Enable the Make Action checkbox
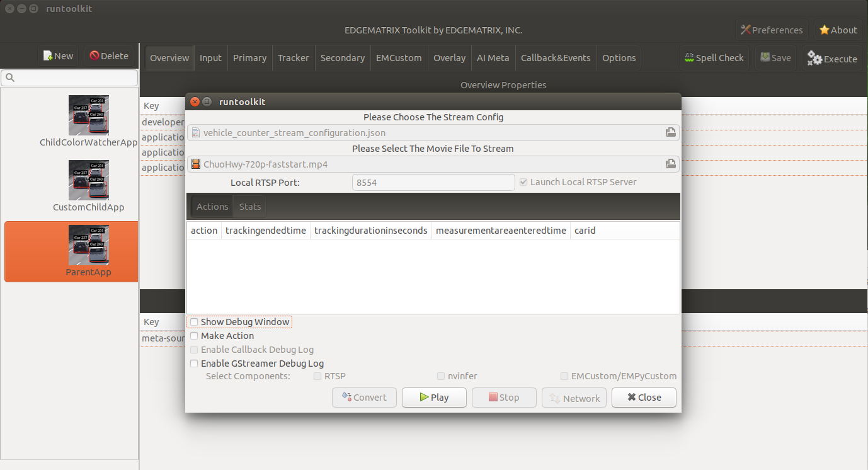 coord(194,336)
